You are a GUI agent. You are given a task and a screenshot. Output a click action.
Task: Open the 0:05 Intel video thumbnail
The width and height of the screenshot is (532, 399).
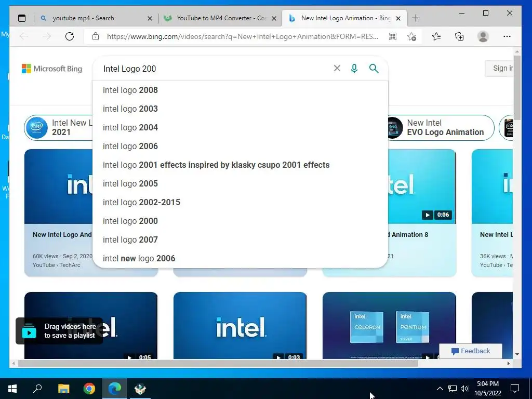pos(91,325)
